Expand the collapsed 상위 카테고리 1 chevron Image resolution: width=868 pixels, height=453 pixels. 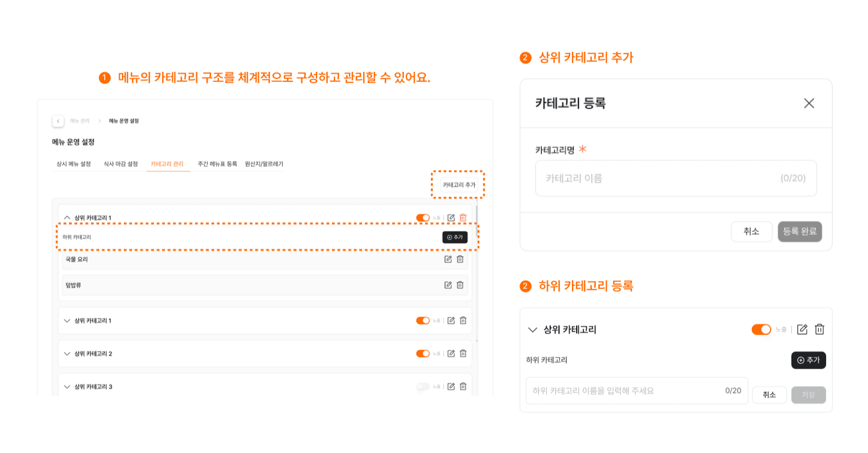67,320
